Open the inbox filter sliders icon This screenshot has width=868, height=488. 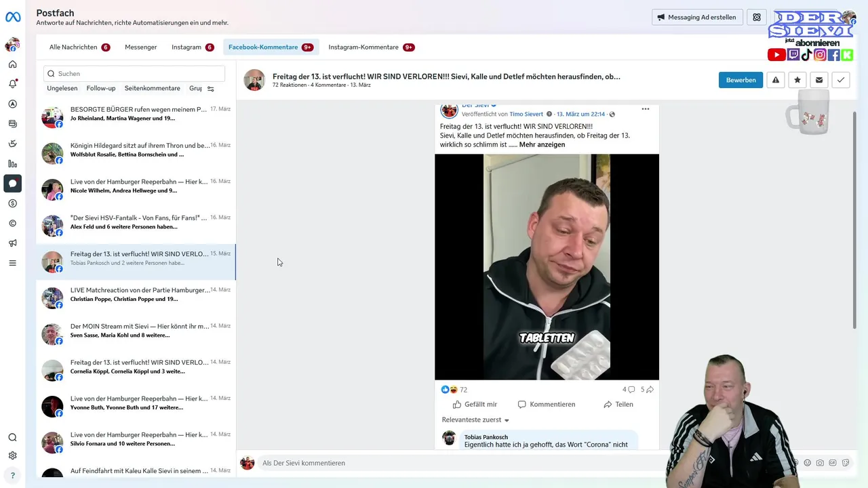(x=211, y=89)
